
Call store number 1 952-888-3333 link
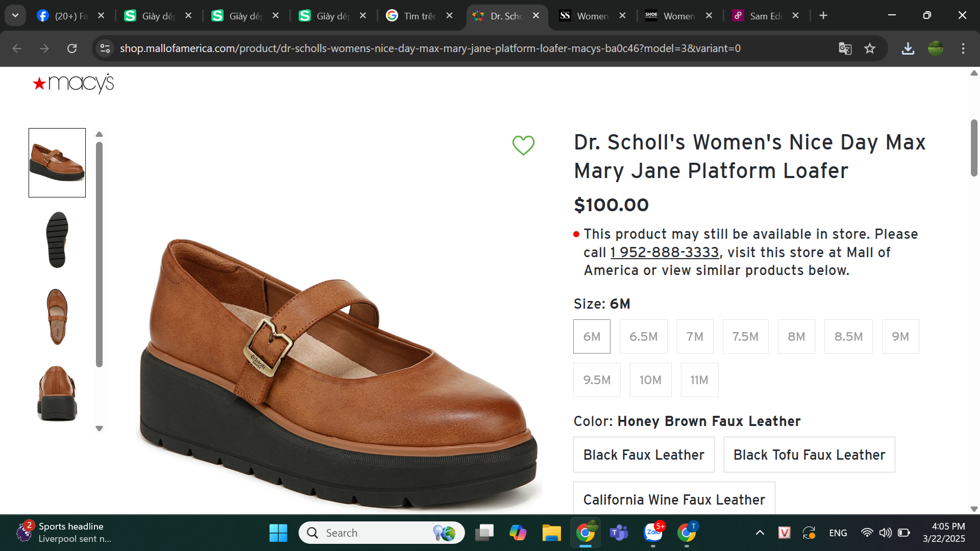pos(665,253)
